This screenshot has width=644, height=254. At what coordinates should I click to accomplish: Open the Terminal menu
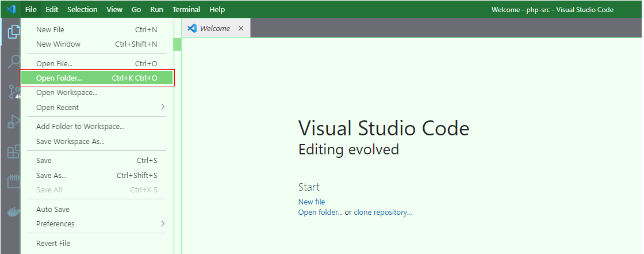click(x=186, y=9)
